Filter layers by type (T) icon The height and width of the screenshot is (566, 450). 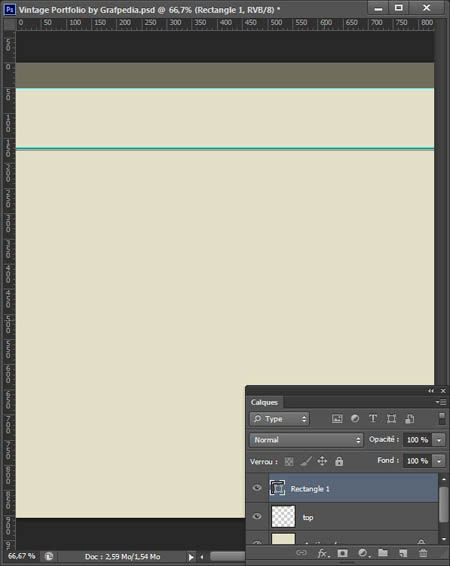pos(373,418)
